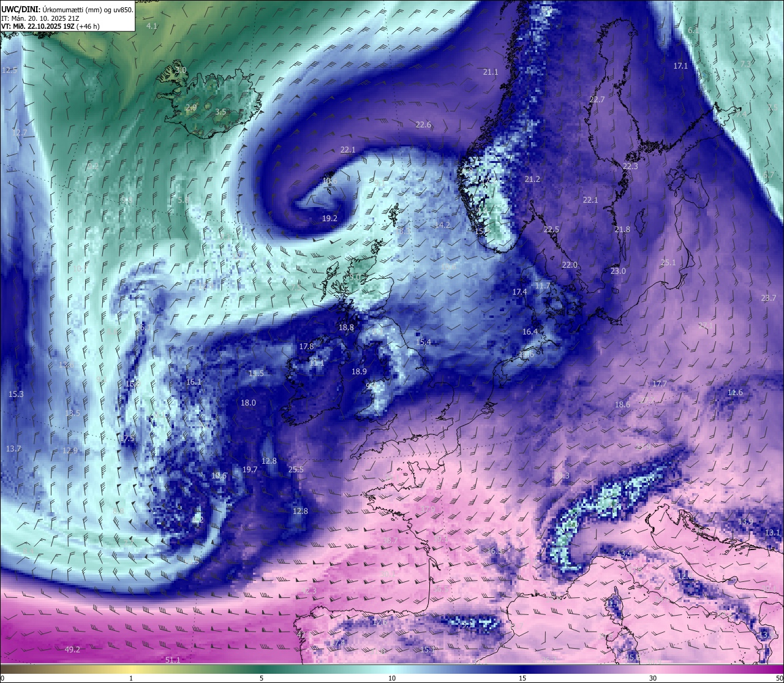This screenshot has height=683, width=784.
Task: Click the value "21.1" off the Norwegian coast
Action: [x=491, y=72]
